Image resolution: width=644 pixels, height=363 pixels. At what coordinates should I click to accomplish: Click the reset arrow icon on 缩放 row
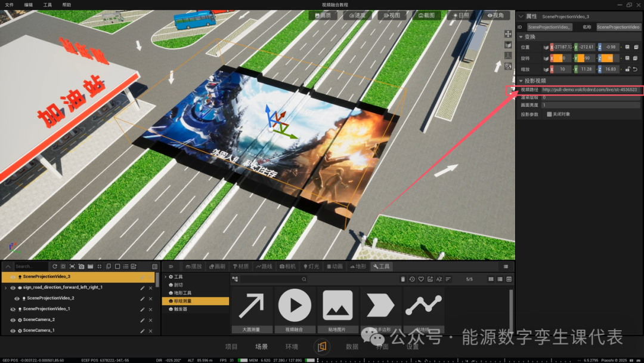coord(635,69)
